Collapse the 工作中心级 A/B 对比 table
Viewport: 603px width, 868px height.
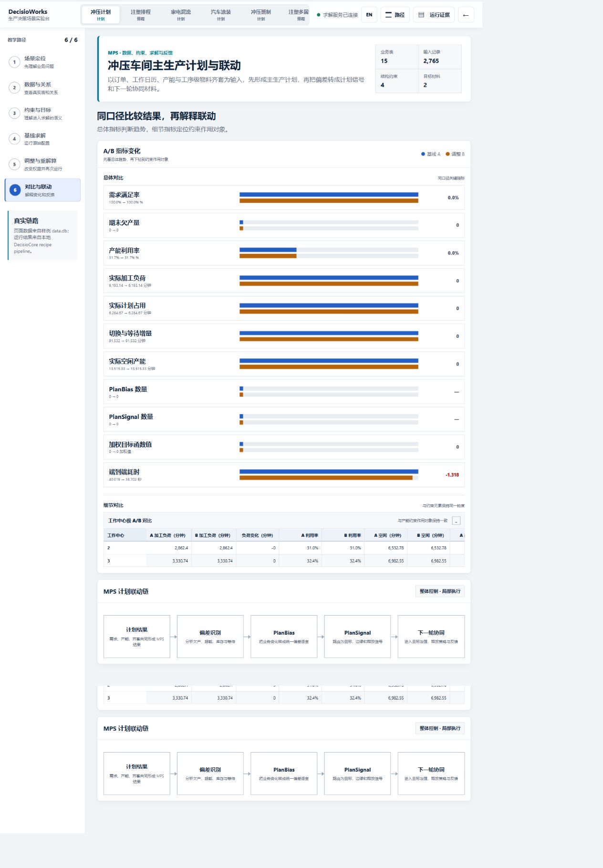456,521
